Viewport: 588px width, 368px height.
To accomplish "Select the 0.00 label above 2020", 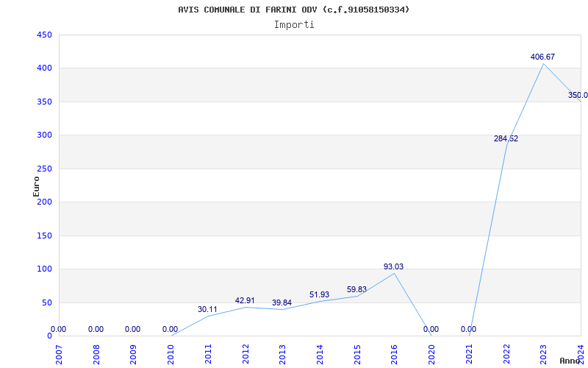I will (x=431, y=329).
